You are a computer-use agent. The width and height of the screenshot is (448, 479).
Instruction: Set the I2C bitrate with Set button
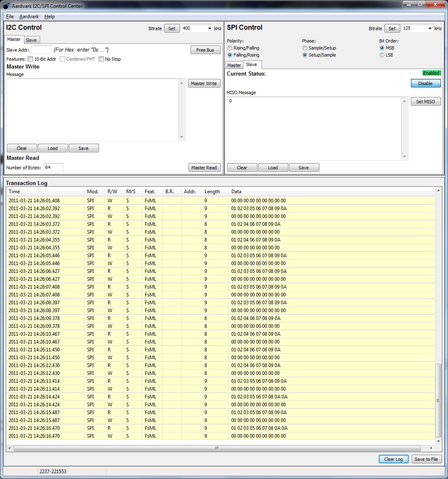[x=172, y=28]
